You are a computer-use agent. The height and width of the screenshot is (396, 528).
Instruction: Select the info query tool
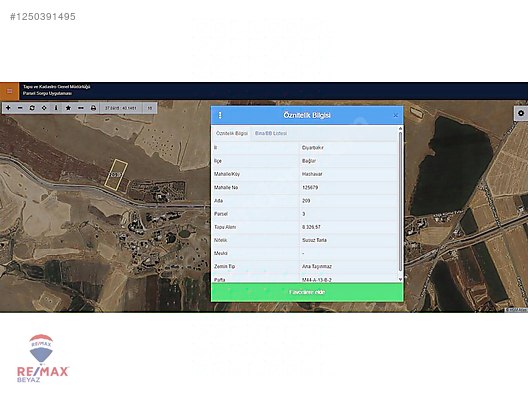[56, 108]
